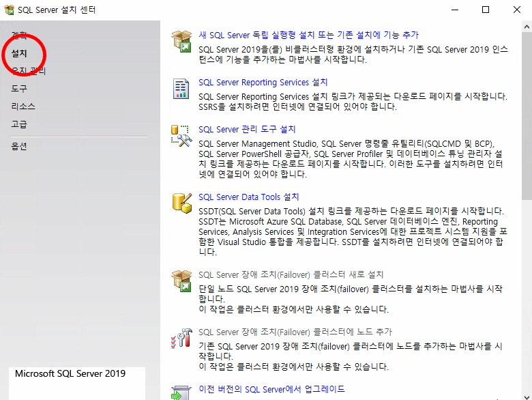Viewport: 532px width, 400px height.
Task: Click the SQL Server 설치 센터 title bar icon
Action: click(x=9, y=10)
